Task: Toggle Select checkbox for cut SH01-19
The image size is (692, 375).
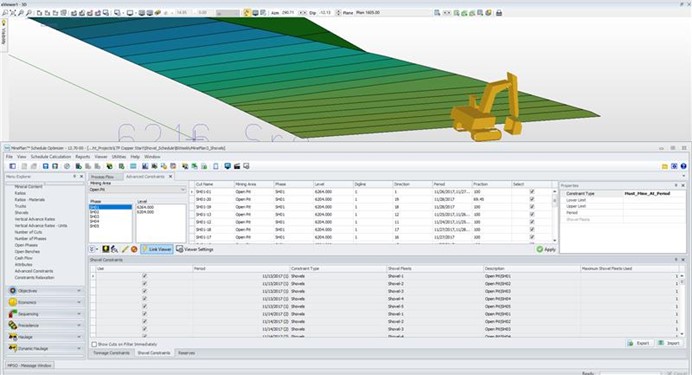Action: click(532, 207)
